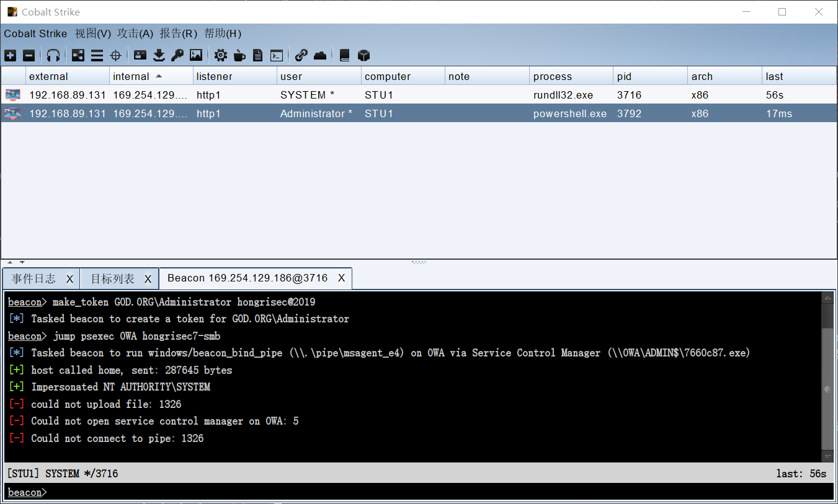
Task: Sort by the listener column header
Action: [235, 76]
